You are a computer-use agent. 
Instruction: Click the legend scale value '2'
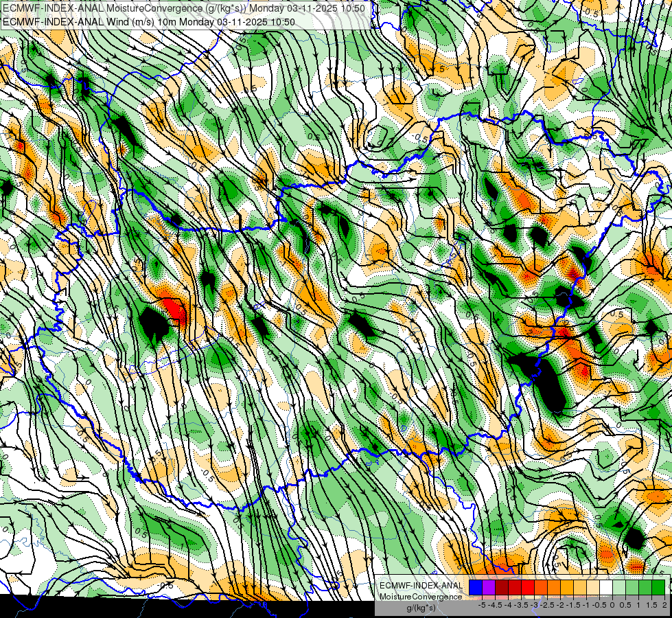664,605
